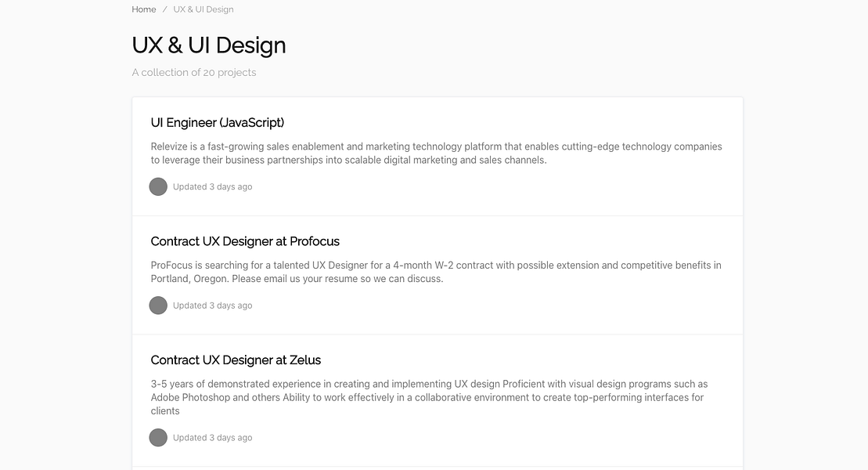Open Contract UX Designer at Profocus
The width and height of the screenshot is (868, 470).
245,241
